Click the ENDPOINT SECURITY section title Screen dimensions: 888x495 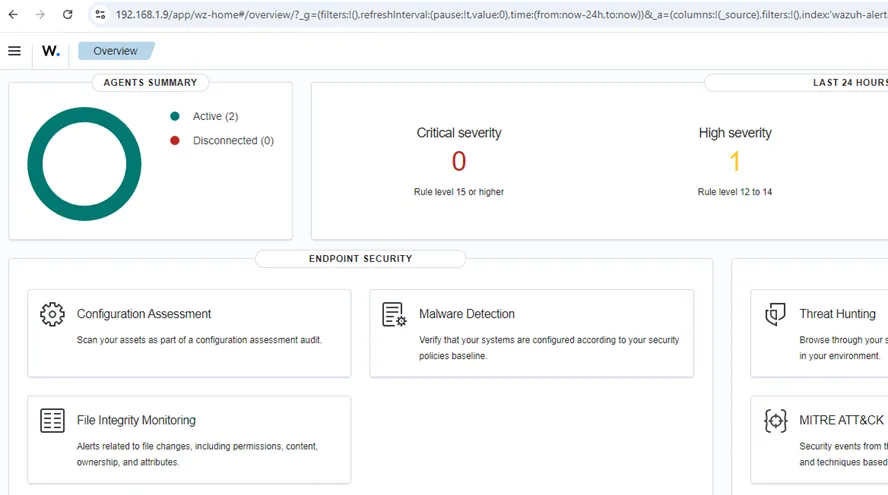tap(360, 259)
